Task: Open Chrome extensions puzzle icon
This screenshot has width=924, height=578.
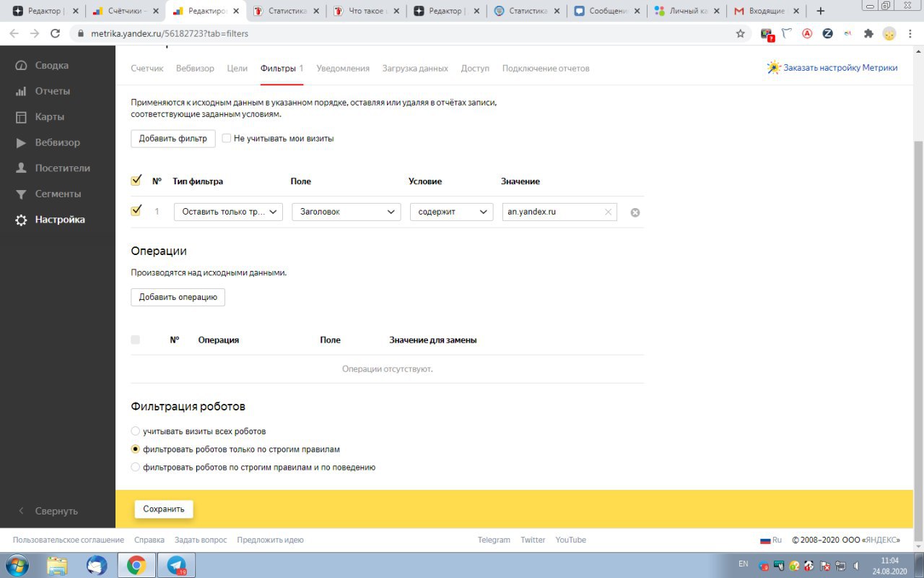Action: point(868,34)
